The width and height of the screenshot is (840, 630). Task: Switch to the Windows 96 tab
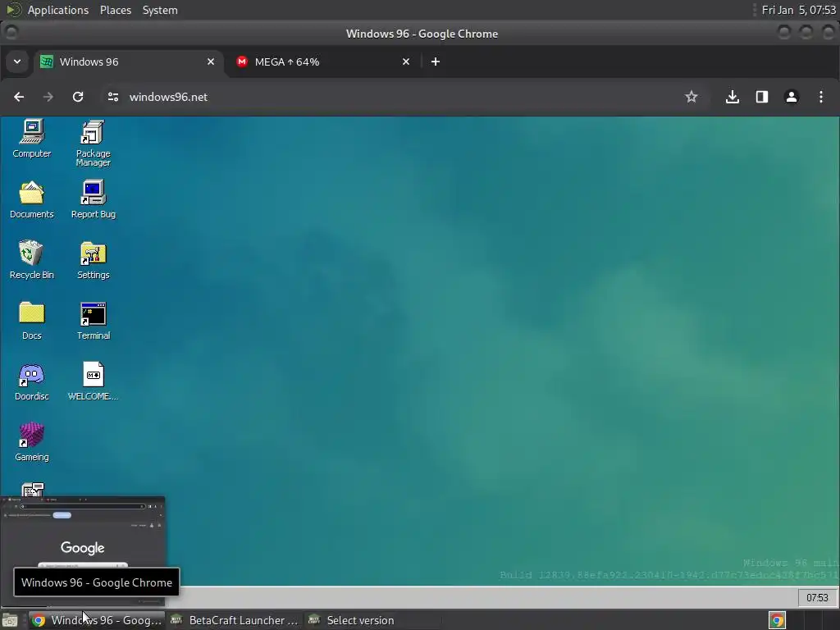pos(130,62)
